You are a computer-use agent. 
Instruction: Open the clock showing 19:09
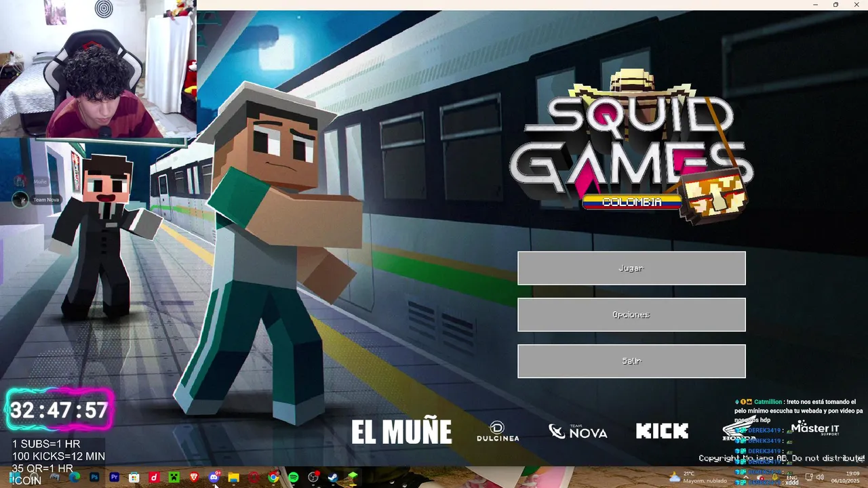click(845, 477)
